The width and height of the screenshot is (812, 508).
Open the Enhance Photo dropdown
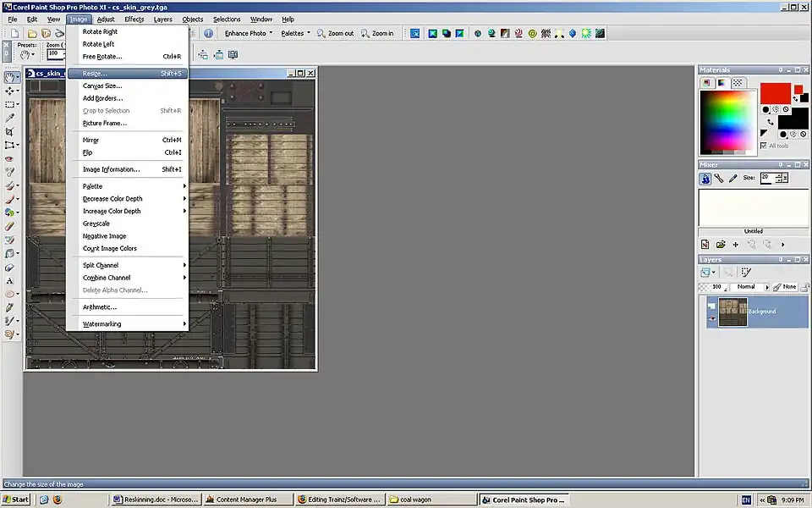point(248,34)
